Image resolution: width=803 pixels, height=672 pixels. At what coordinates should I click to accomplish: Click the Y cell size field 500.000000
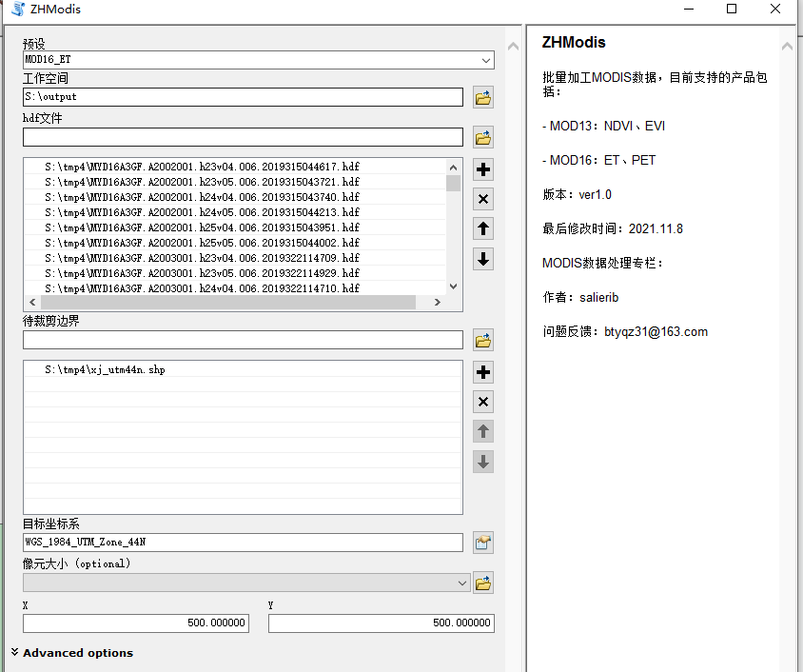(382, 623)
